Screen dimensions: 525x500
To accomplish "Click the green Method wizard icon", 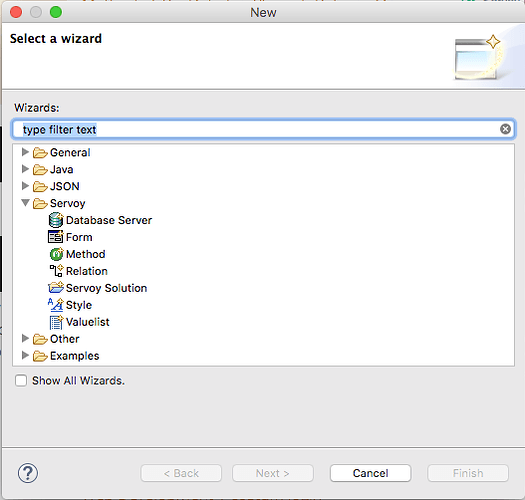I will (56, 254).
